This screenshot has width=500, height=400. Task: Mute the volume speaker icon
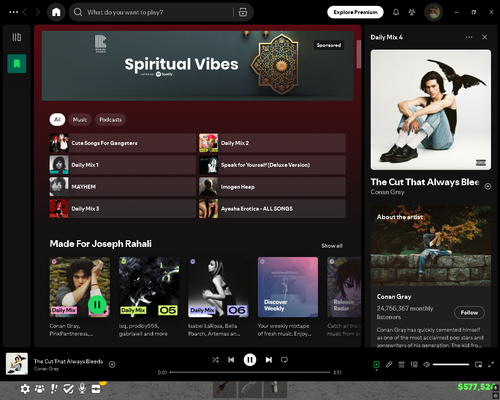(427, 365)
